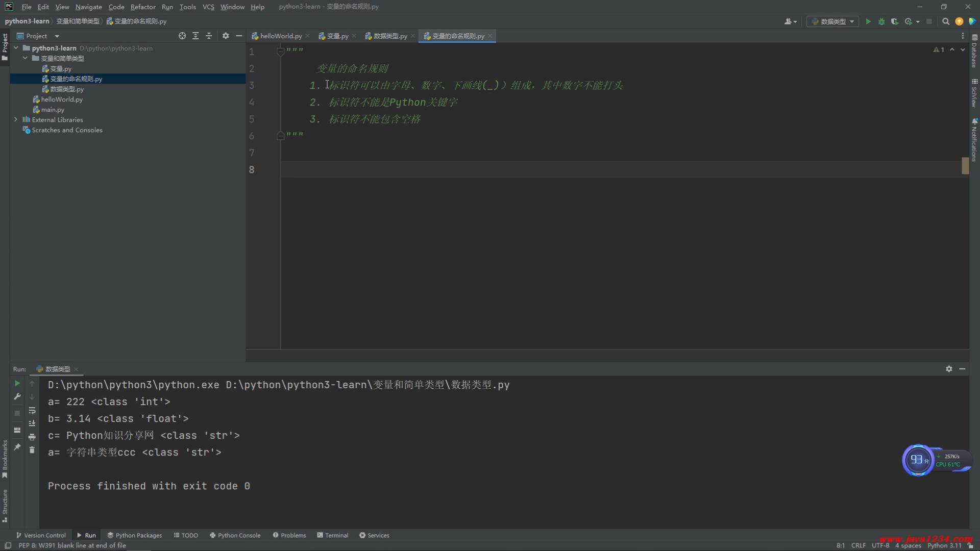Collapse all in the Project panel
Screen dimensions: 980x551
209,36
